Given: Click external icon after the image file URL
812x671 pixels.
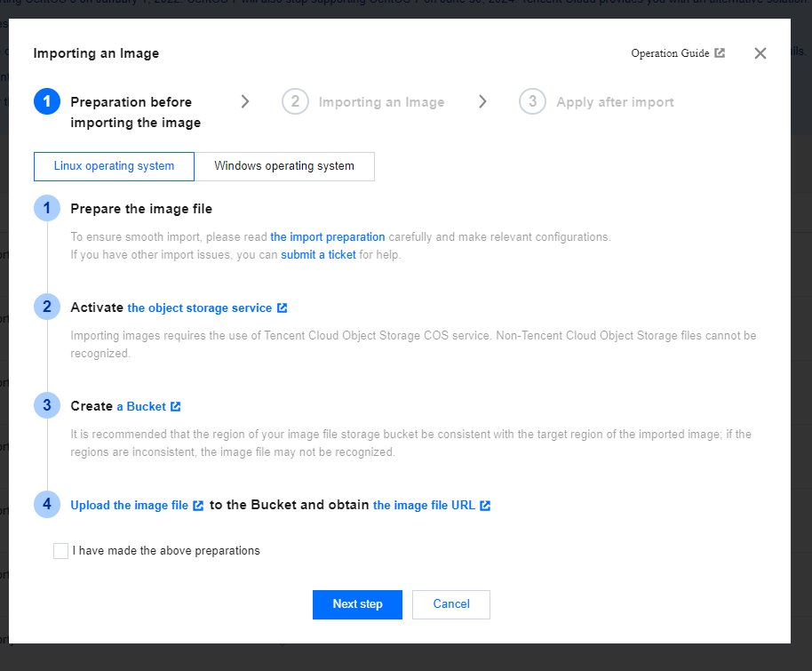Looking at the screenshot, I should point(485,506).
